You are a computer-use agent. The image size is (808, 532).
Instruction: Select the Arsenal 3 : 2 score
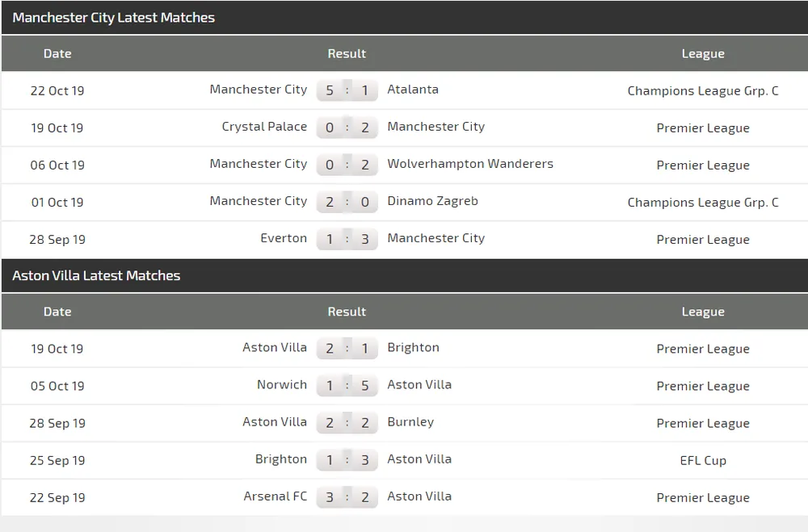click(347, 497)
